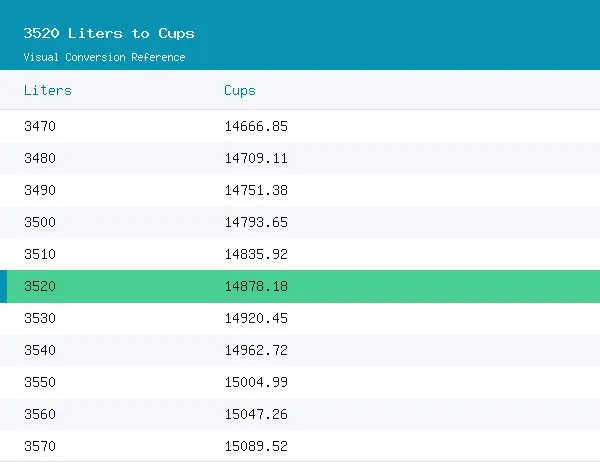600x466 pixels.
Task: Click the 'Visual Conversion Reference' subtitle
Action: click(x=104, y=57)
